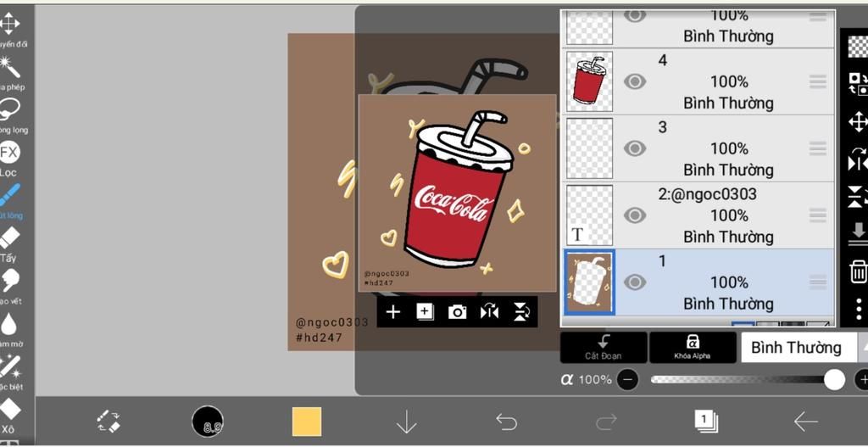Select the Blur (Làm mờ) droplet tool
This screenshot has width=868, height=447.
click(9, 324)
